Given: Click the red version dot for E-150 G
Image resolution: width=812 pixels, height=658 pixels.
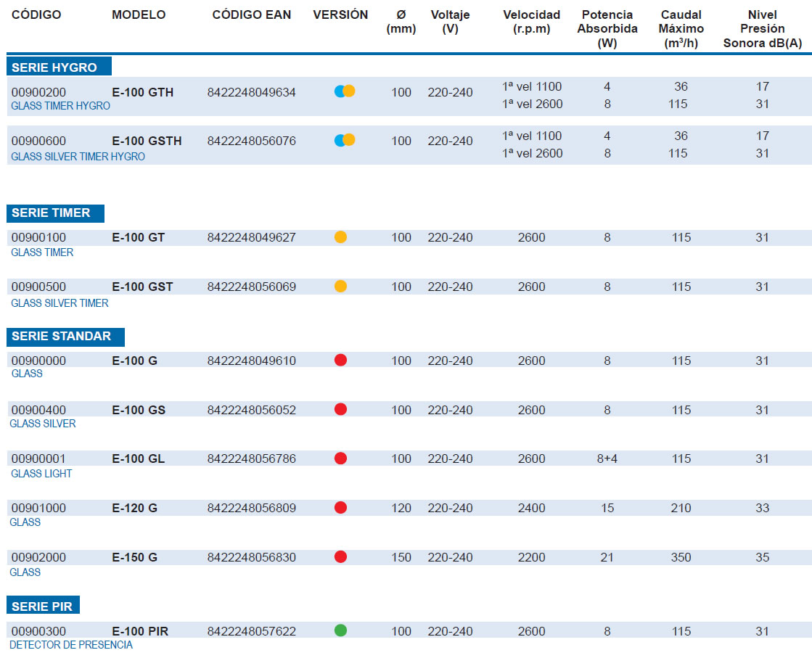Looking at the screenshot, I should click(x=341, y=557).
